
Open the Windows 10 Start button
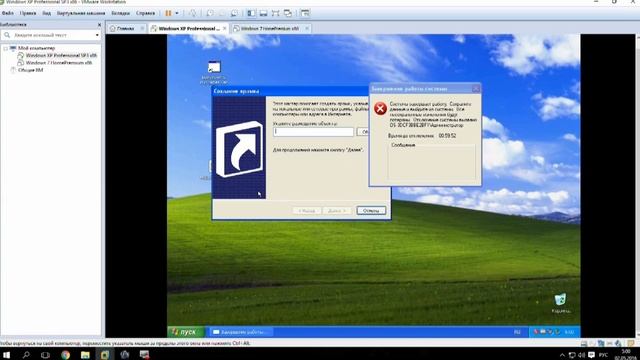(x=7, y=355)
